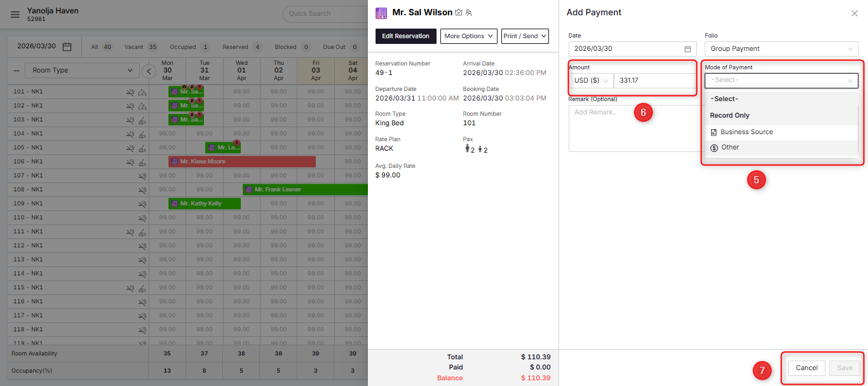Image resolution: width=868 pixels, height=386 pixels.
Task: Click the Save payment button
Action: point(844,368)
